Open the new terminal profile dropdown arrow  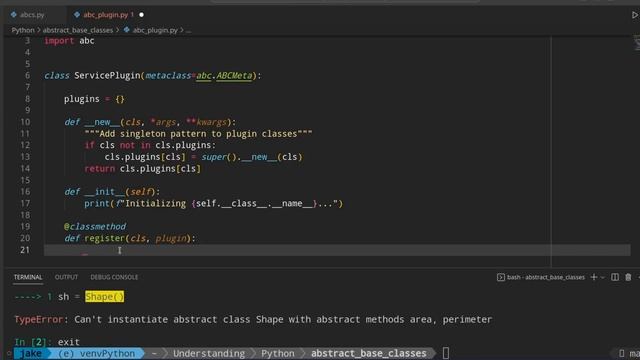(x=602, y=278)
